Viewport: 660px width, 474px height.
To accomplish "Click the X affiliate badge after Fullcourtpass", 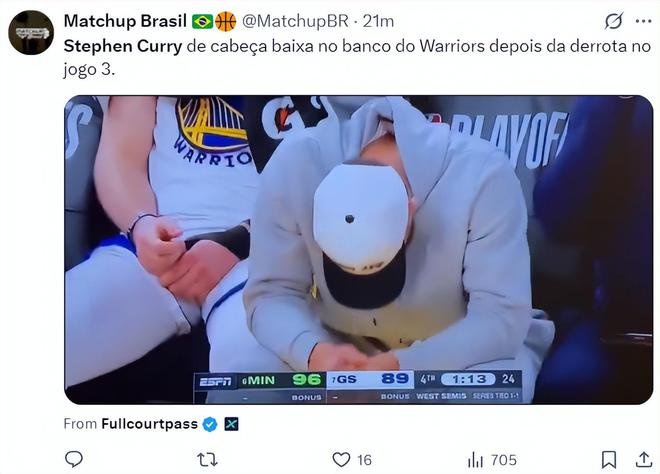I will click(230, 424).
